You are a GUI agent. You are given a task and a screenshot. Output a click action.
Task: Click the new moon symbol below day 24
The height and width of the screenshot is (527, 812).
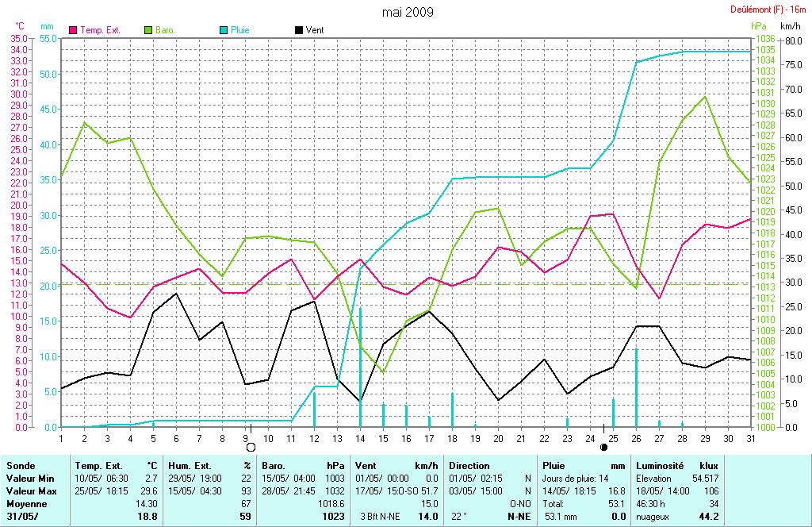pos(604,447)
